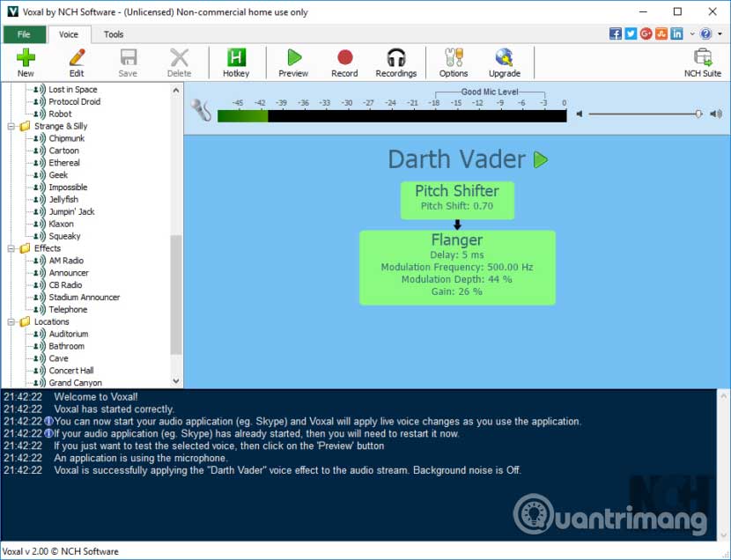Start recording with the Record icon

344,62
